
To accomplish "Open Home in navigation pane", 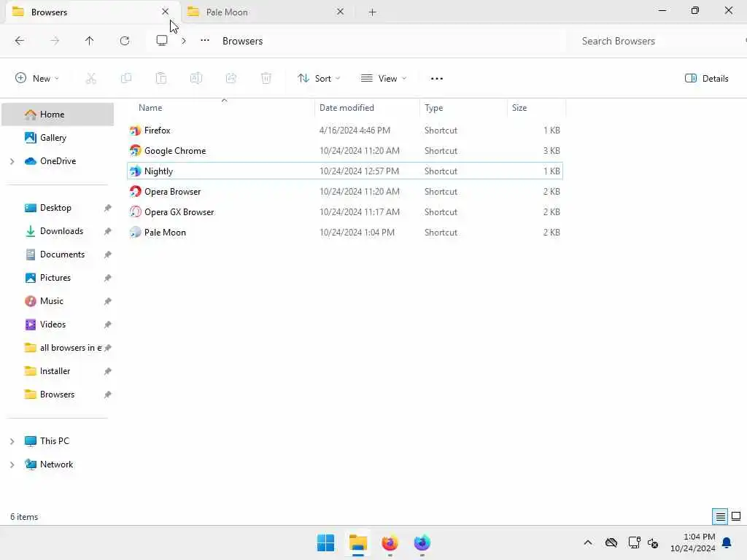I will pyautogui.click(x=58, y=114).
